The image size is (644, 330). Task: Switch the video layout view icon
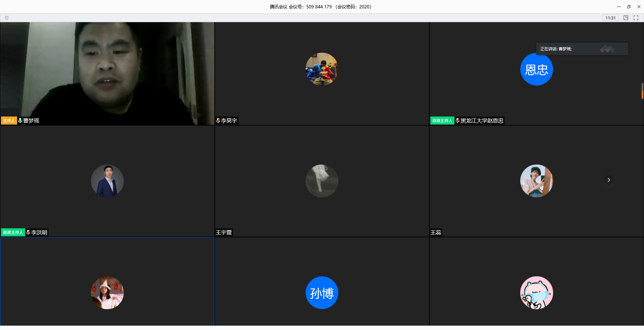pyautogui.click(x=626, y=18)
